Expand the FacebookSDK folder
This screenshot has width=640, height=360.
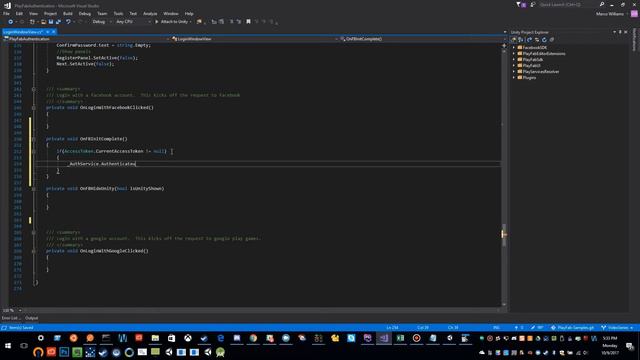pyautogui.click(x=514, y=47)
